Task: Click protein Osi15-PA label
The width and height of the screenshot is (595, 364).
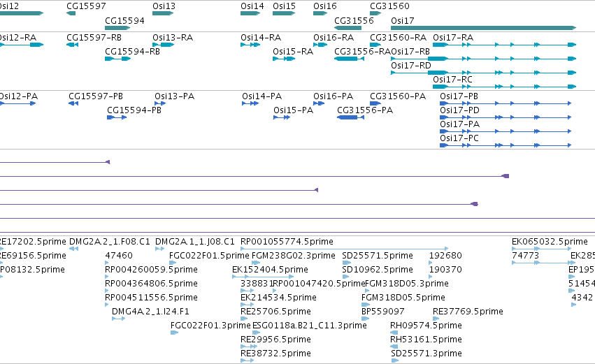Action: pos(294,110)
